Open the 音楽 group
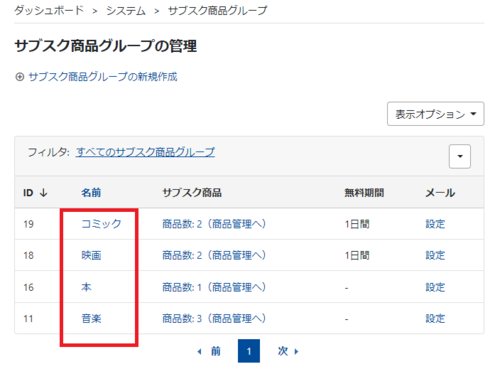 [x=91, y=319]
